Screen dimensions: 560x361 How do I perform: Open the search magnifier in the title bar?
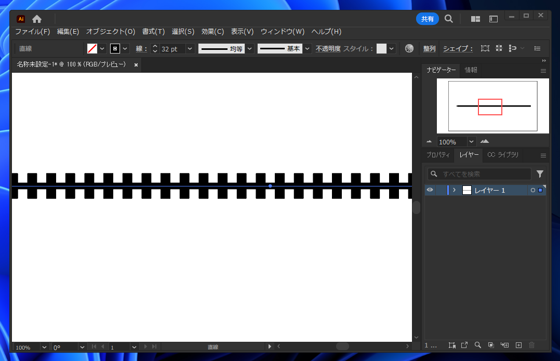(449, 19)
